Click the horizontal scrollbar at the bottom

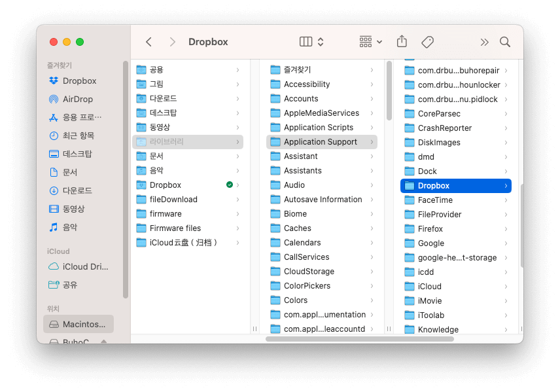click(x=360, y=339)
